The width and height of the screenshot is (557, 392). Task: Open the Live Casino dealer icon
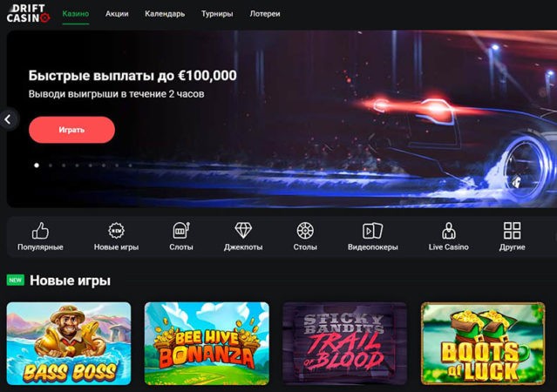(449, 231)
